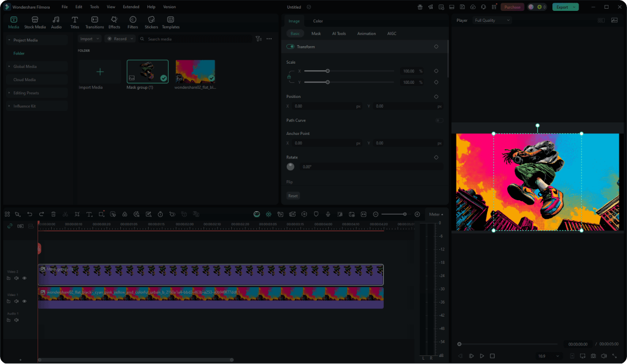
Task: Open the Full Quality dropdown in the Player
Action: pos(492,20)
